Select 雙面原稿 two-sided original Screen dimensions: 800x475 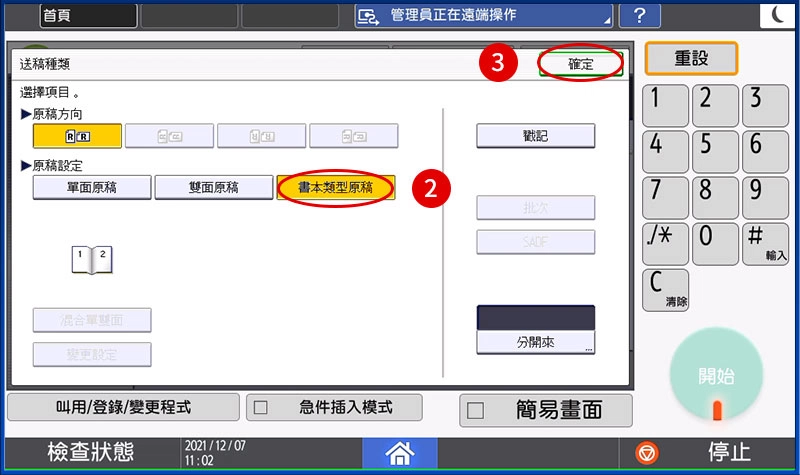coord(214,187)
